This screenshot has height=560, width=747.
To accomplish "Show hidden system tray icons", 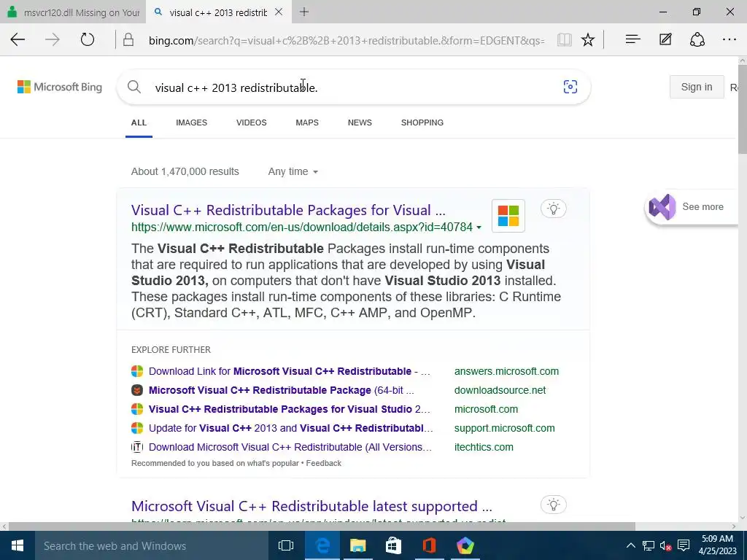I will 630,545.
